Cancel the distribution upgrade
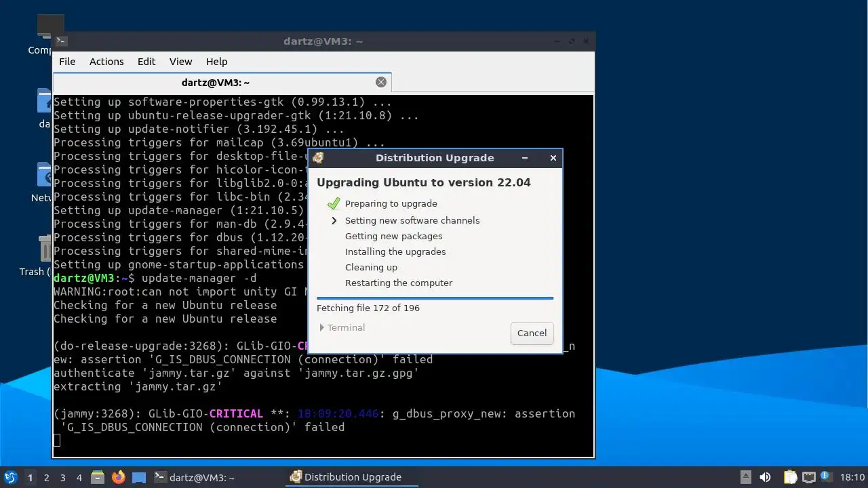Viewport: 868px width, 488px height. pos(532,333)
